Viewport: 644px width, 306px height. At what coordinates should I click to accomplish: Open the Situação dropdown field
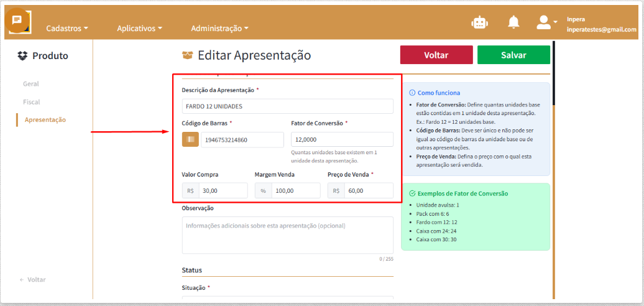click(x=287, y=299)
